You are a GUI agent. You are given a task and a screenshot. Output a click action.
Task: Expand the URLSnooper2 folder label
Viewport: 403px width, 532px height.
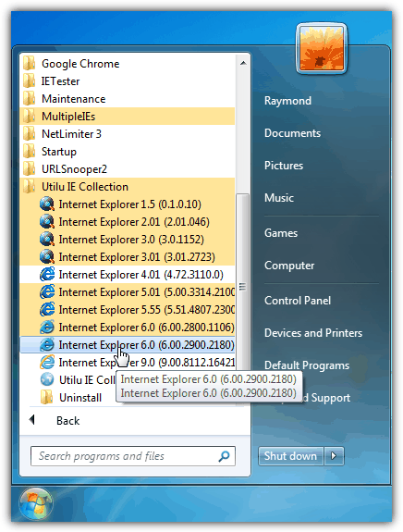pos(74,169)
